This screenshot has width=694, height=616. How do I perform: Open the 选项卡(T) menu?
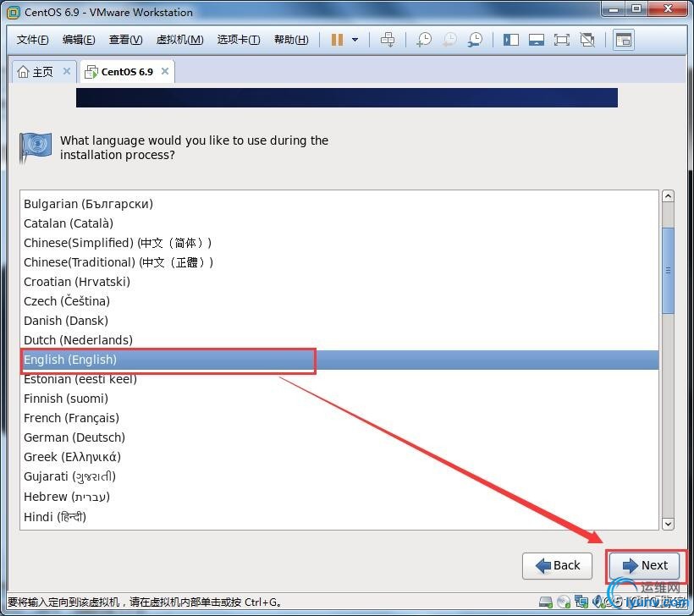coord(239,40)
